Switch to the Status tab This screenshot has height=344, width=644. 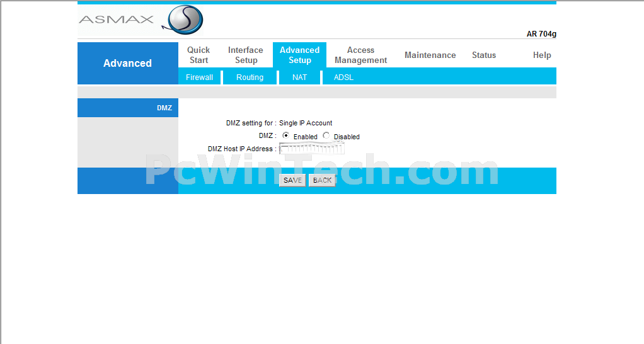(484, 55)
